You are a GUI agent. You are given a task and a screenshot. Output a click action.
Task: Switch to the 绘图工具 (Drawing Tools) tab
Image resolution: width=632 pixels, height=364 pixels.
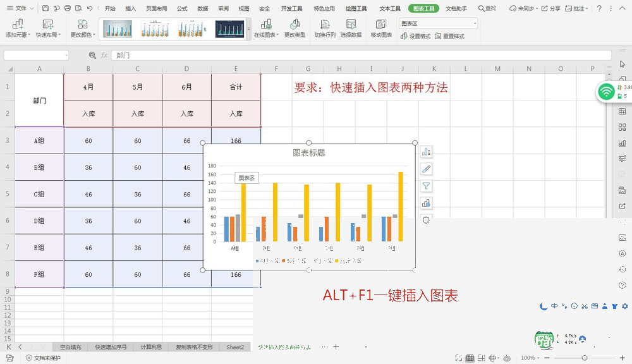(356, 8)
